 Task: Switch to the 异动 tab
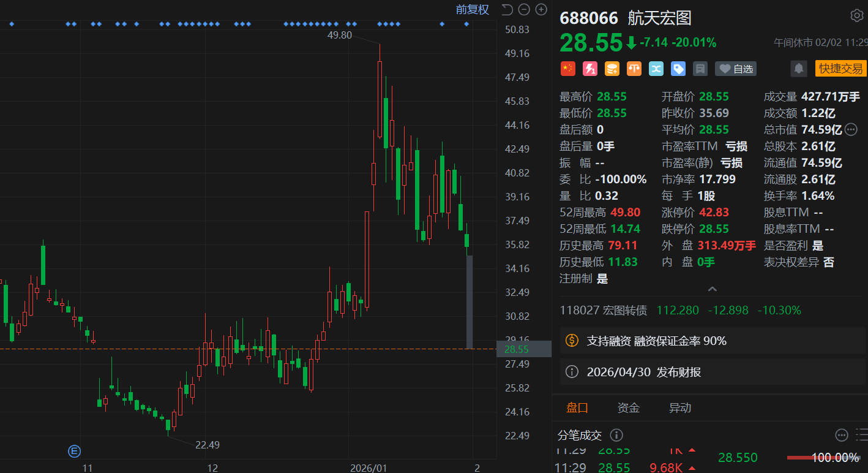coord(680,408)
